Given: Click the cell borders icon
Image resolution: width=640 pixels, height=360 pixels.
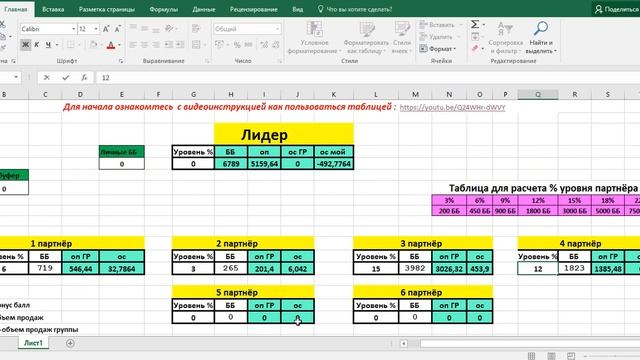Looking at the screenshot, I should click(x=70, y=45).
